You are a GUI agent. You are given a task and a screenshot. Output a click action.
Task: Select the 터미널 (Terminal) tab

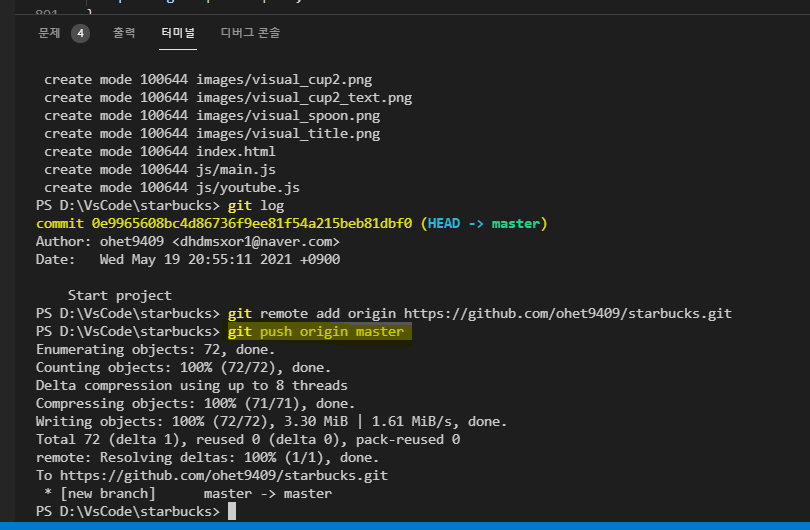(178, 33)
